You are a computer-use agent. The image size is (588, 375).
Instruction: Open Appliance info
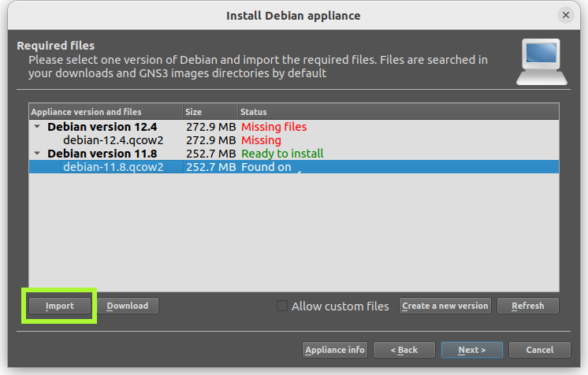(335, 350)
